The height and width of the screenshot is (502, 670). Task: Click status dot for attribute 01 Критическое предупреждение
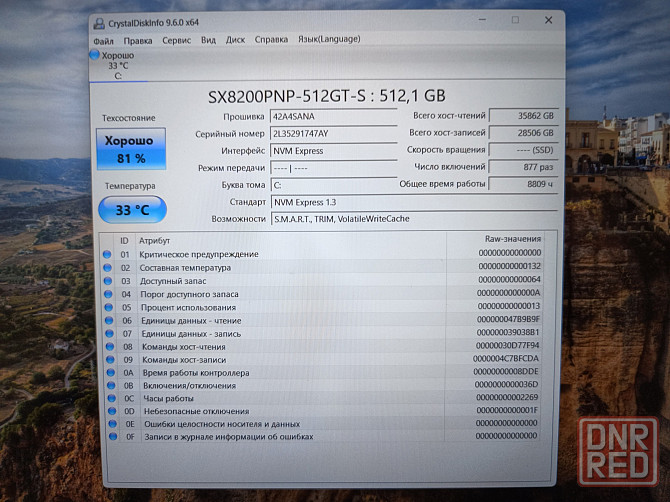107,255
